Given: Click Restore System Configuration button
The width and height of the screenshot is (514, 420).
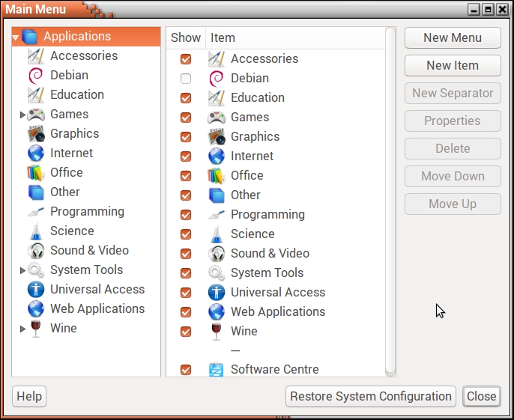Looking at the screenshot, I should tap(371, 397).
